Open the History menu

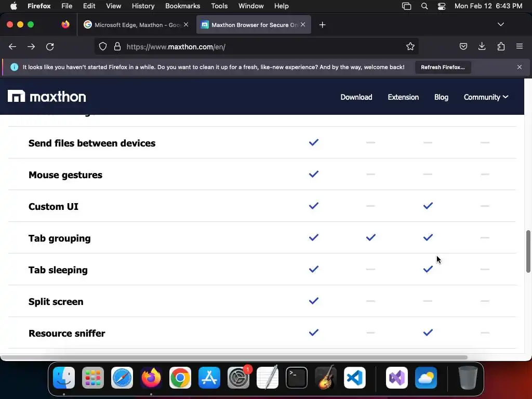click(143, 6)
